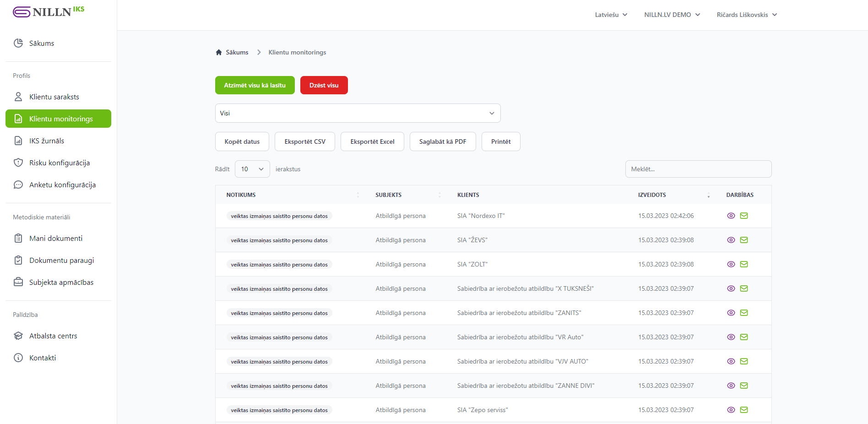The image size is (868, 424).
Task: Click envelope icon for "VJV AUTO" row
Action: tap(744, 361)
